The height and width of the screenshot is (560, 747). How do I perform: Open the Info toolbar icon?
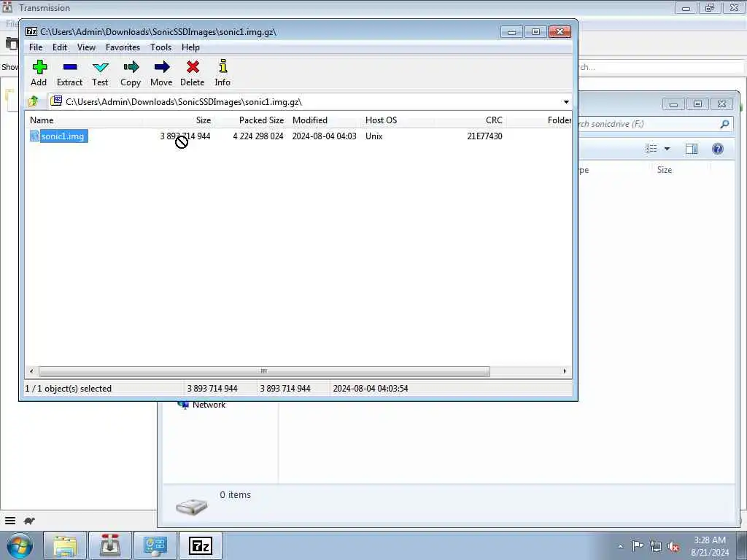[222, 66]
